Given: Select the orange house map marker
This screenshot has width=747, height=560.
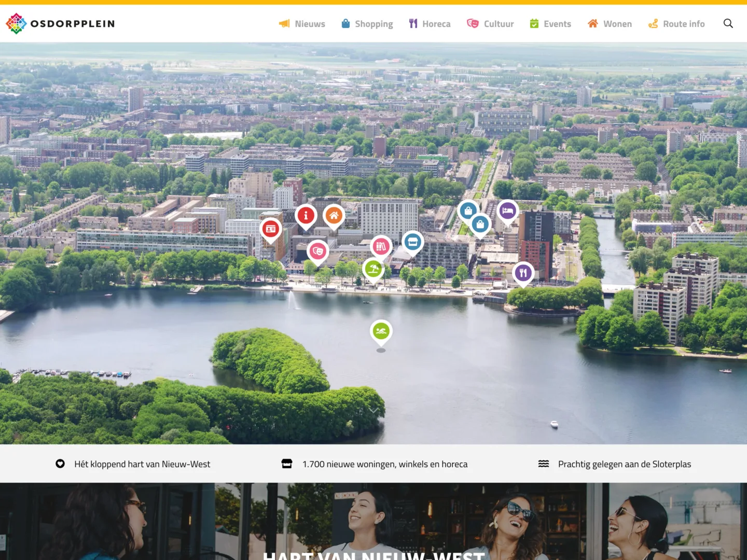Looking at the screenshot, I should coord(334,215).
